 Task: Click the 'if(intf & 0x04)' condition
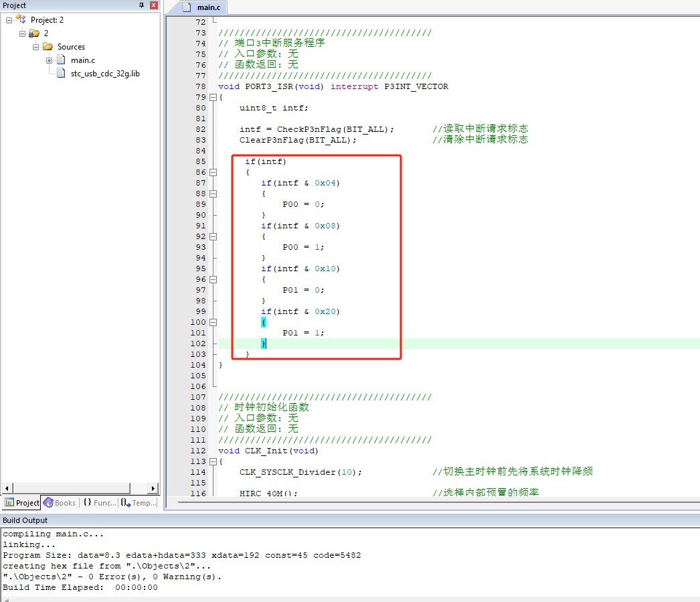pos(300,183)
